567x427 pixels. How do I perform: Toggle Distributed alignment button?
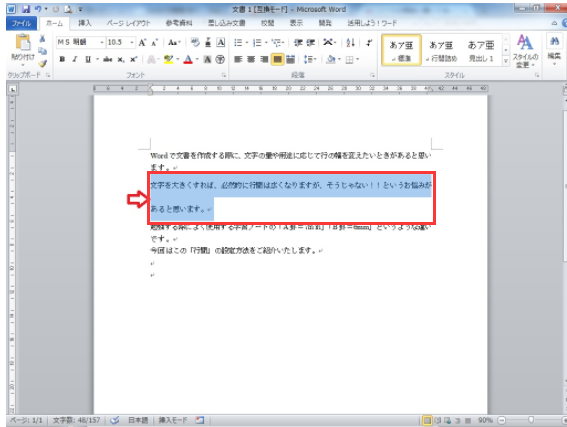point(290,59)
